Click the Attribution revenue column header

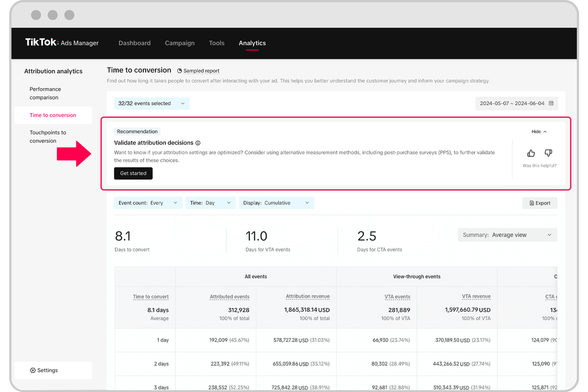click(308, 296)
